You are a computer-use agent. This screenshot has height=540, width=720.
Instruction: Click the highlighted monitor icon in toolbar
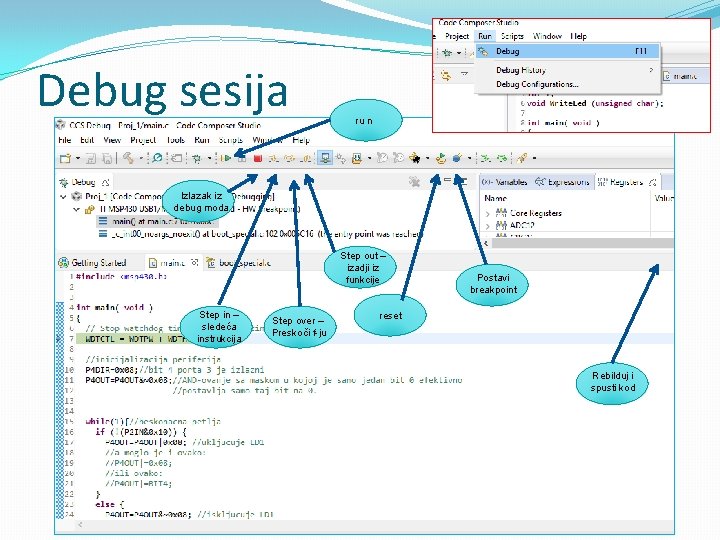[325, 158]
